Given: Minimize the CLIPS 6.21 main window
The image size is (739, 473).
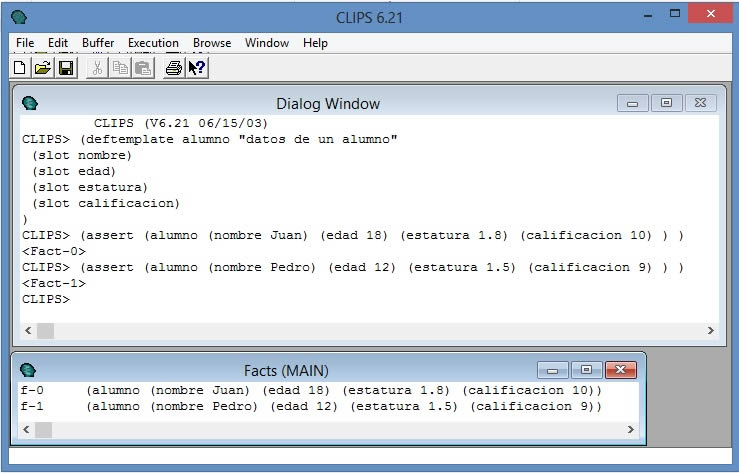Looking at the screenshot, I should [649, 15].
